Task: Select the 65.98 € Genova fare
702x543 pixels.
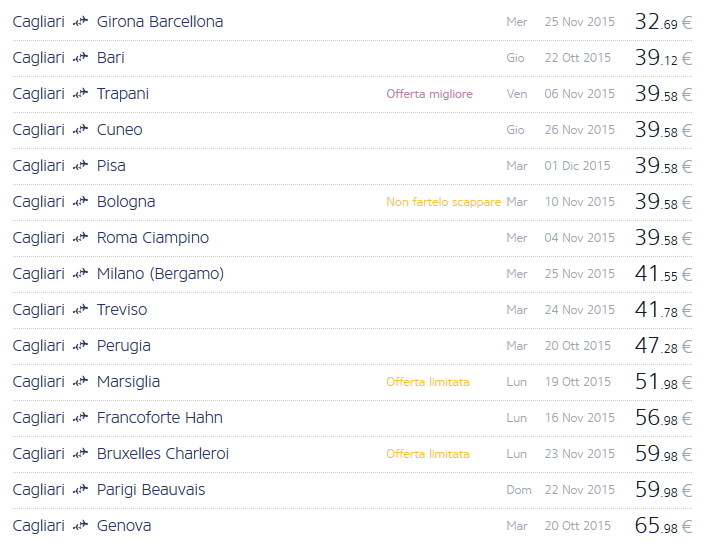Action: pos(663,526)
